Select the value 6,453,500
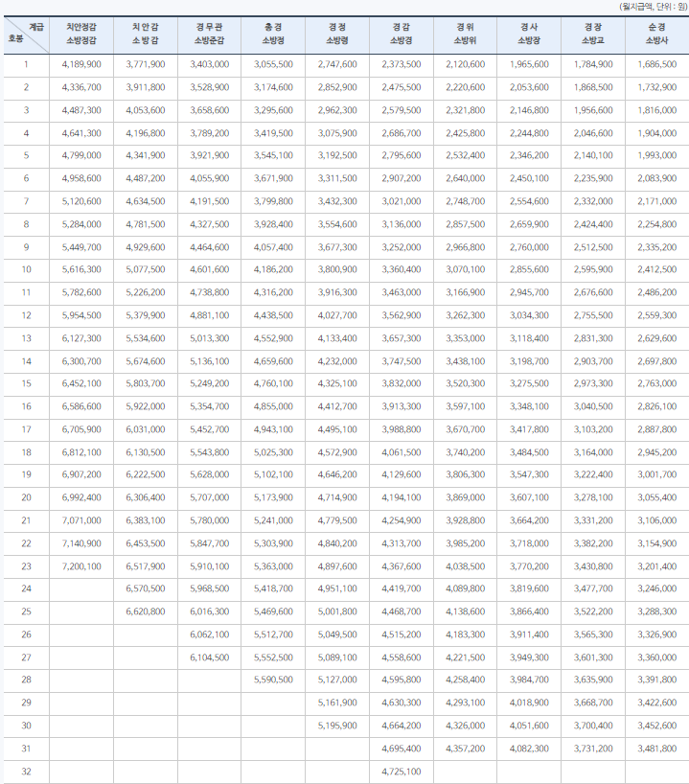Image resolution: width=689 pixels, height=784 pixels. click(x=146, y=543)
